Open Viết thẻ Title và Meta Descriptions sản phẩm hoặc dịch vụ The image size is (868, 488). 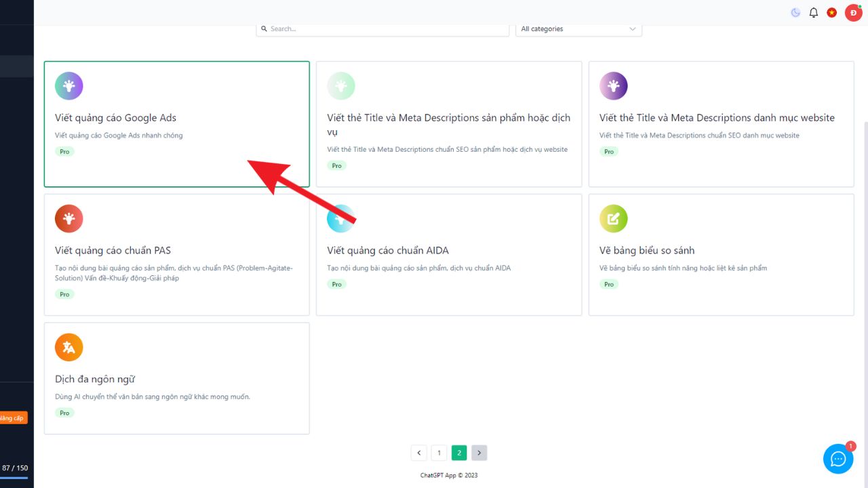[x=448, y=125]
